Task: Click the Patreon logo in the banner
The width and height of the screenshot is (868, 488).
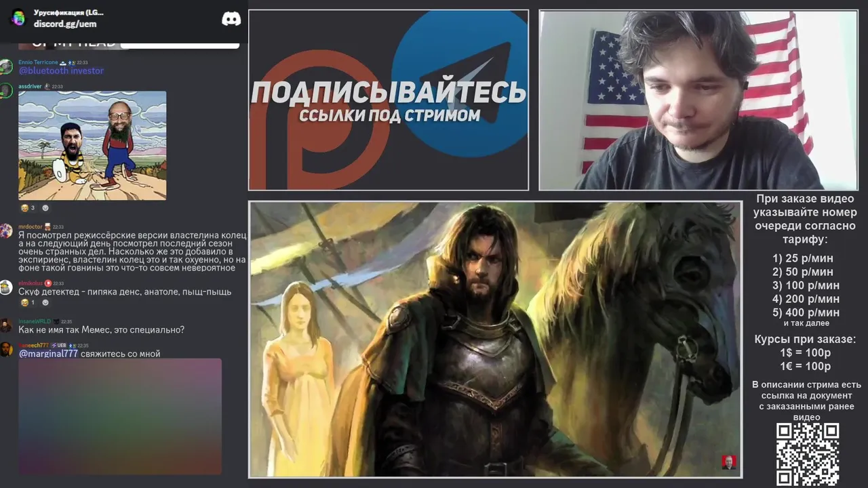Action: tap(320, 121)
